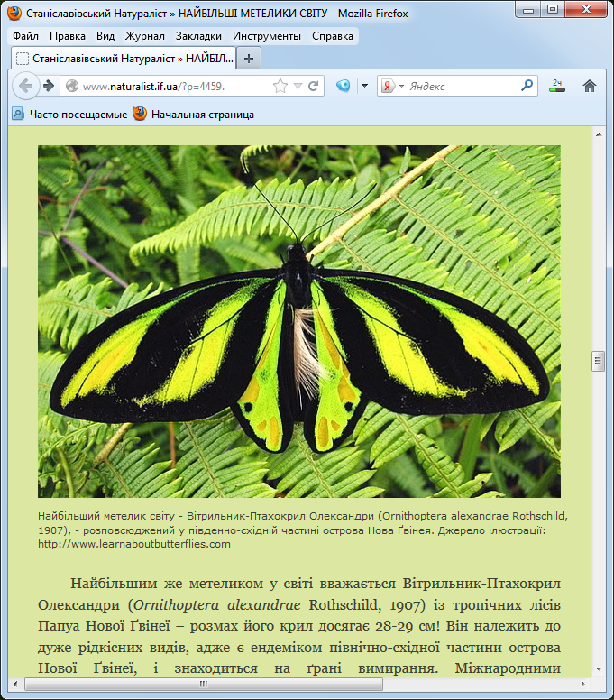This screenshot has height=700, width=614.
Task: Click the search magnifier icon
Action: 527,87
